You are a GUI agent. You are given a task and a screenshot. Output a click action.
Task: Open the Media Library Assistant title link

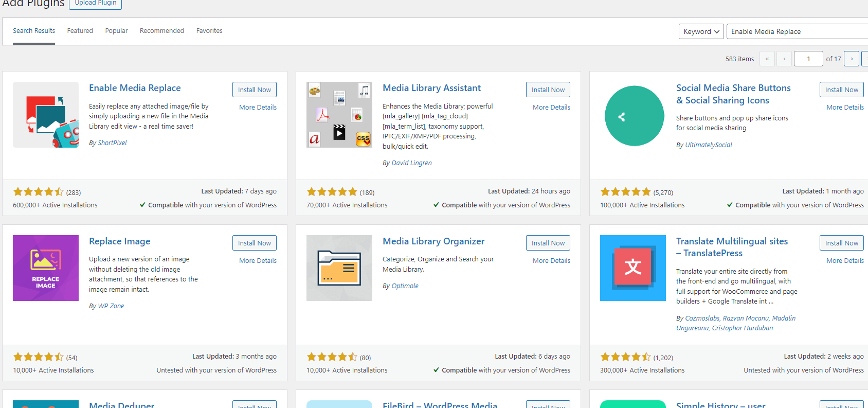(431, 88)
